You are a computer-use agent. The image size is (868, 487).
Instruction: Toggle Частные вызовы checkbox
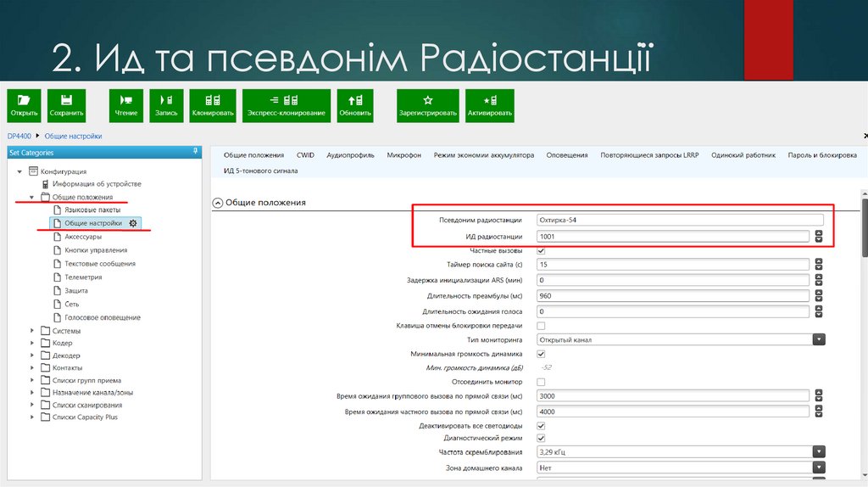click(x=541, y=251)
